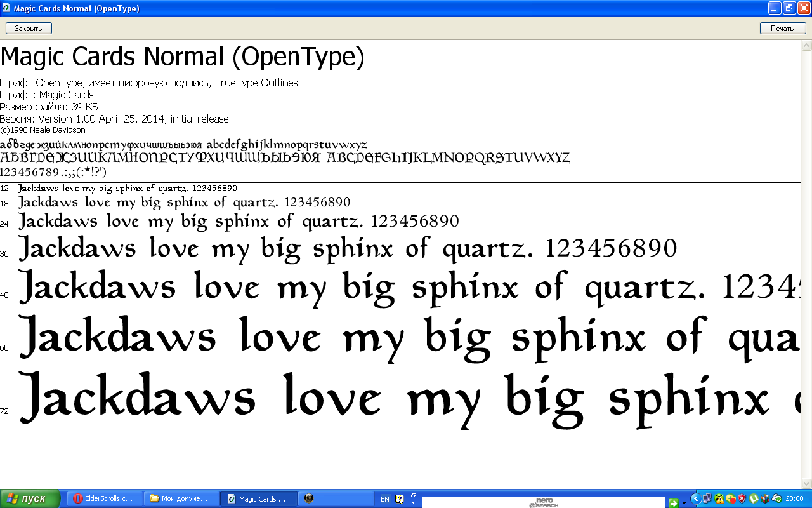Open the uTorrent tray icon
The height and width of the screenshot is (508, 812).
[x=754, y=499]
